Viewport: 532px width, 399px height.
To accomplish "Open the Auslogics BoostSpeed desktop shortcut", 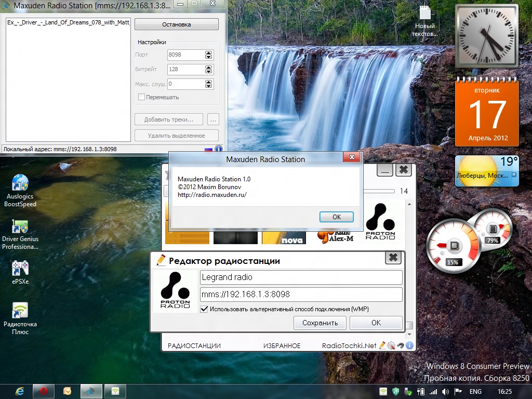I will click(20, 190).
